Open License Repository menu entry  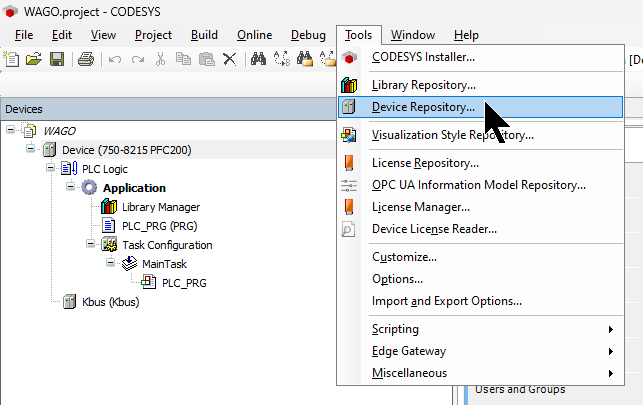click(480, 163)
